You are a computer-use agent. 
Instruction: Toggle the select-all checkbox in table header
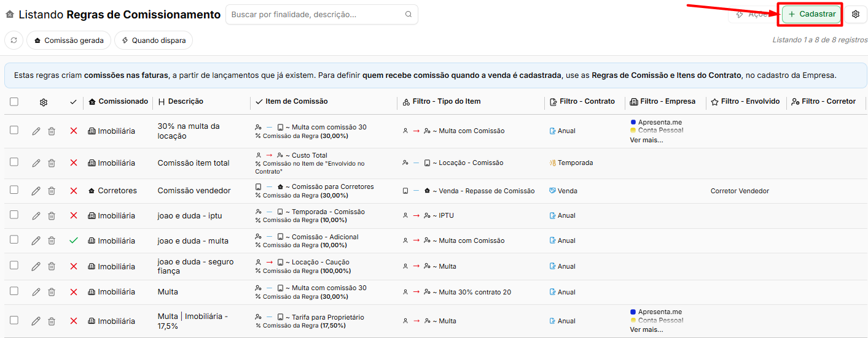pyautogui.click(x=14, y=102)
